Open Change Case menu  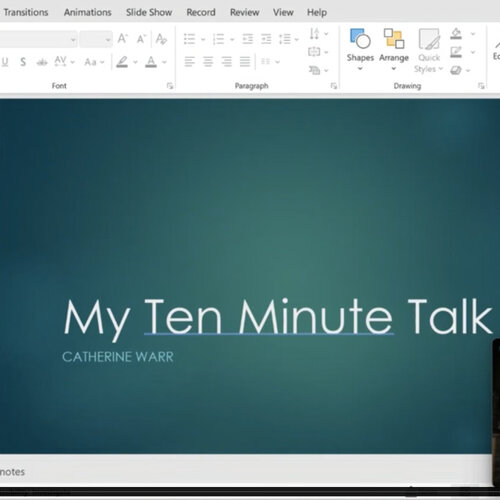coord(94,62)
